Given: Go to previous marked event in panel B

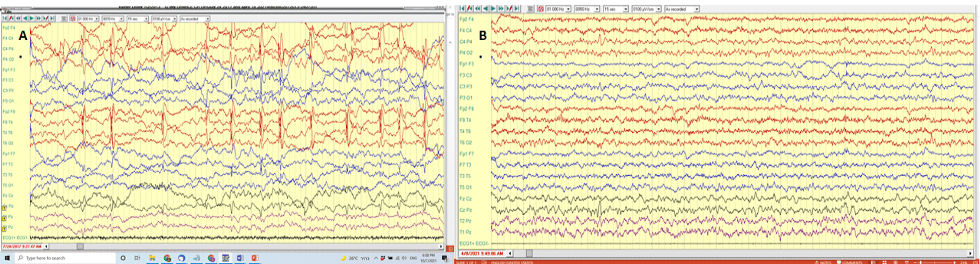Looking at the screenshot, I should click(x=470, y=8).
